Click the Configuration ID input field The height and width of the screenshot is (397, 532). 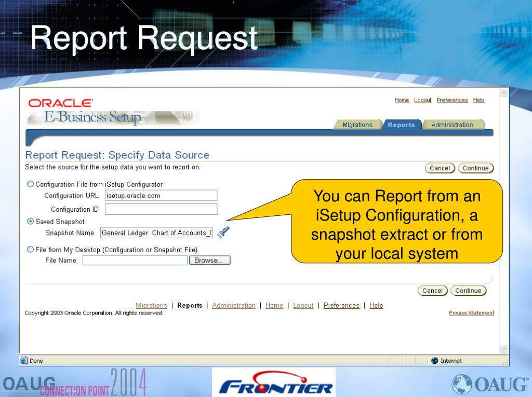point(161,209)
